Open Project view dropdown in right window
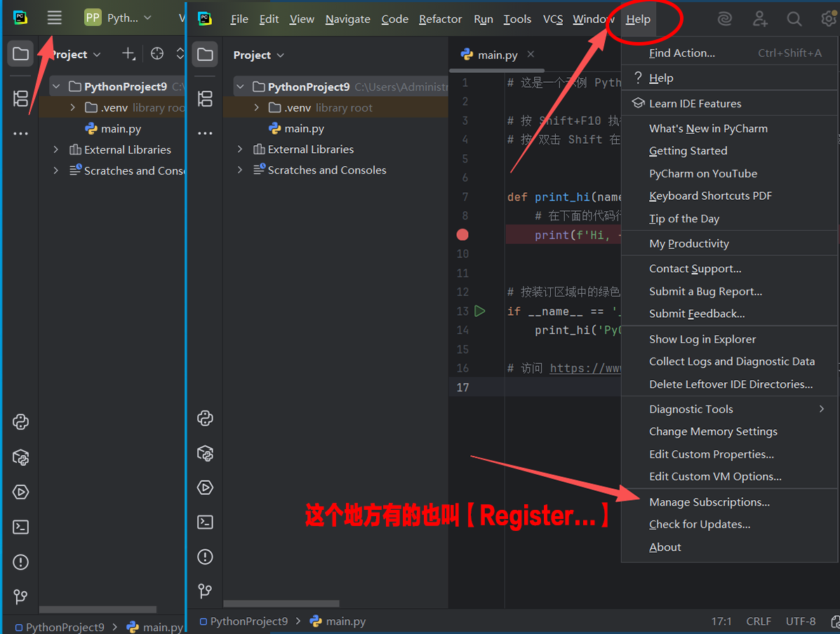The width and height of the screenshot is (840, 634). point(259,55)
